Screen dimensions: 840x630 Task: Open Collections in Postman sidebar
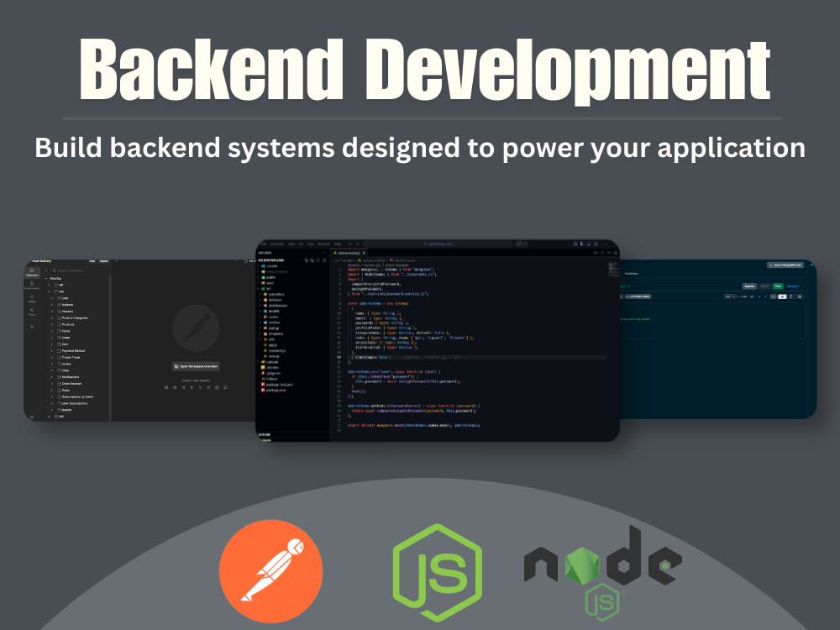click(x=32, y=273)
